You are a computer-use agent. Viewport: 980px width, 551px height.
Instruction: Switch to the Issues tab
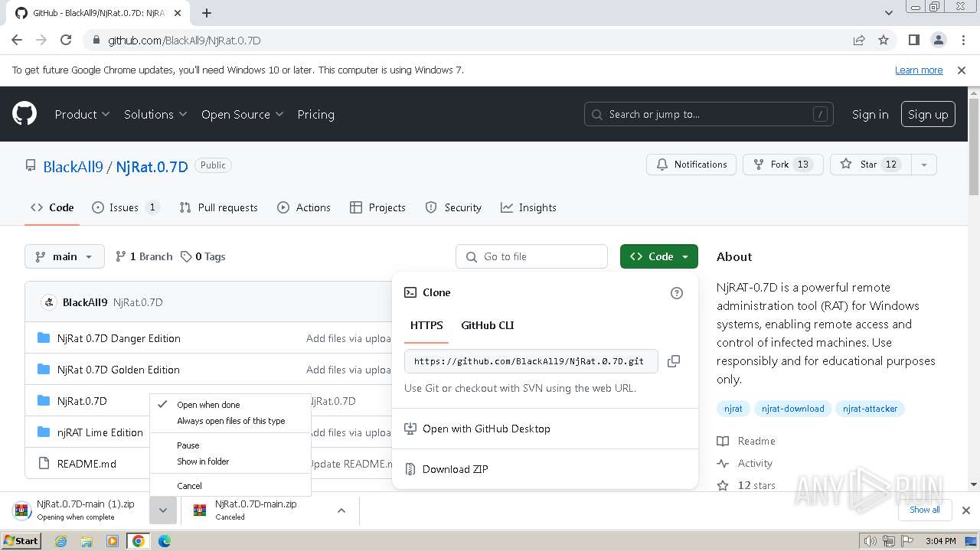pos(126,207)
